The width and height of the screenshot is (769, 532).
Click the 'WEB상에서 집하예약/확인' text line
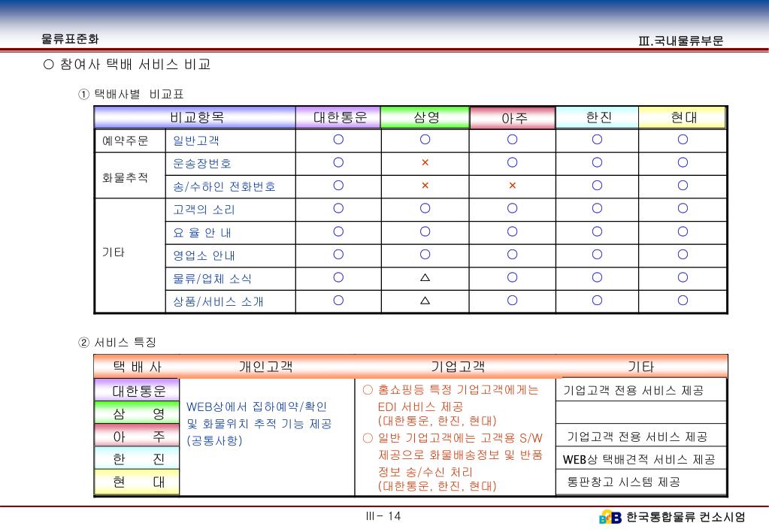(256, 407)
